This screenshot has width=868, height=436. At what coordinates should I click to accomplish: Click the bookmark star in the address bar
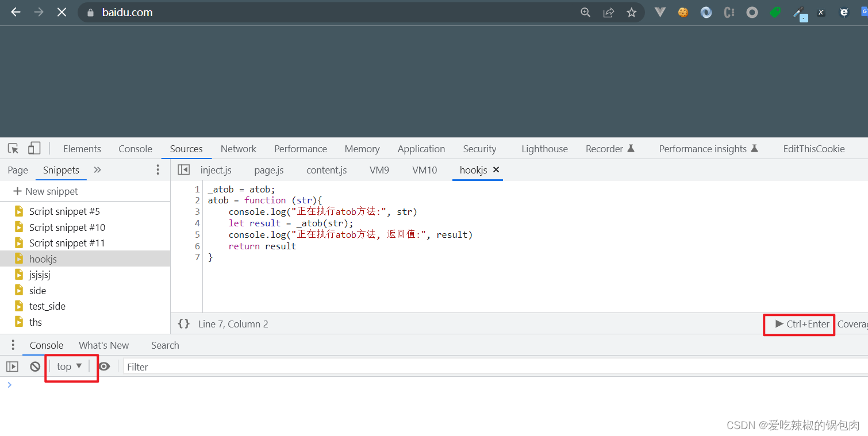click(x=631, y=12)
